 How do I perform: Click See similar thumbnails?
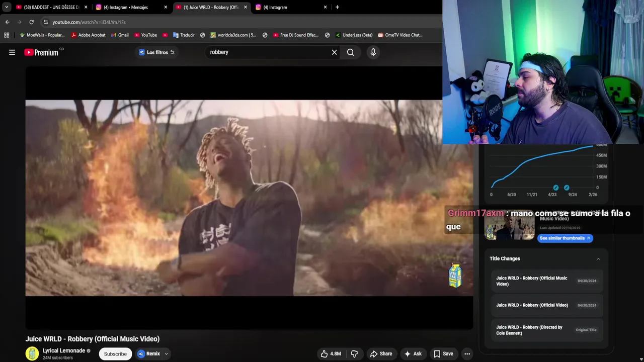565,238
